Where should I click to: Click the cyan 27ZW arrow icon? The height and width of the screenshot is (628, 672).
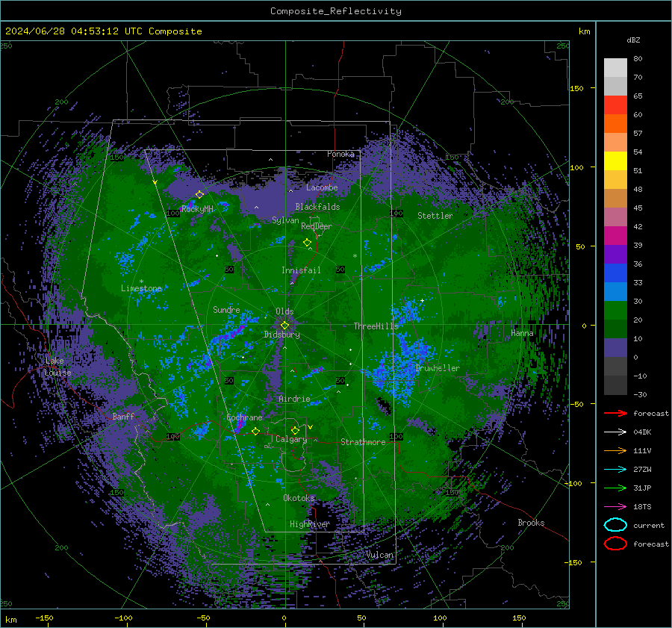[615, 469]
